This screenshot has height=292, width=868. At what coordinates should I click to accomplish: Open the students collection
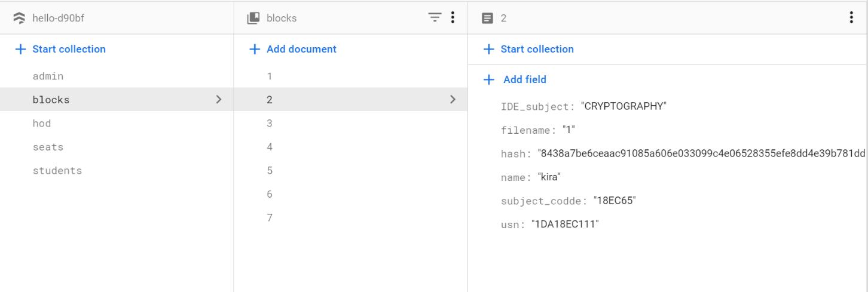57,171
